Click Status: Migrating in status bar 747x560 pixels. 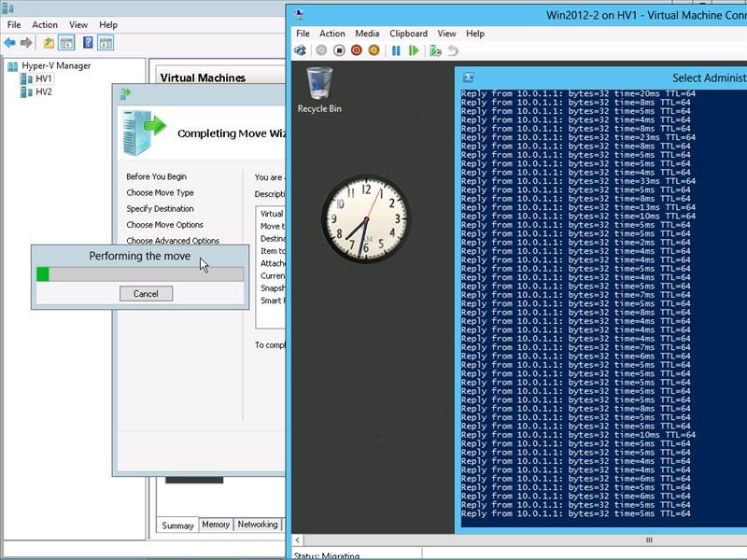[x=327, y=555]
